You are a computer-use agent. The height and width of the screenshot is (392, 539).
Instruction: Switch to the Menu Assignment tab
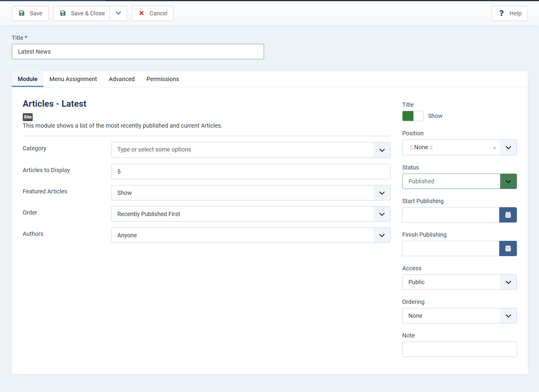click(x=73, y=79)
